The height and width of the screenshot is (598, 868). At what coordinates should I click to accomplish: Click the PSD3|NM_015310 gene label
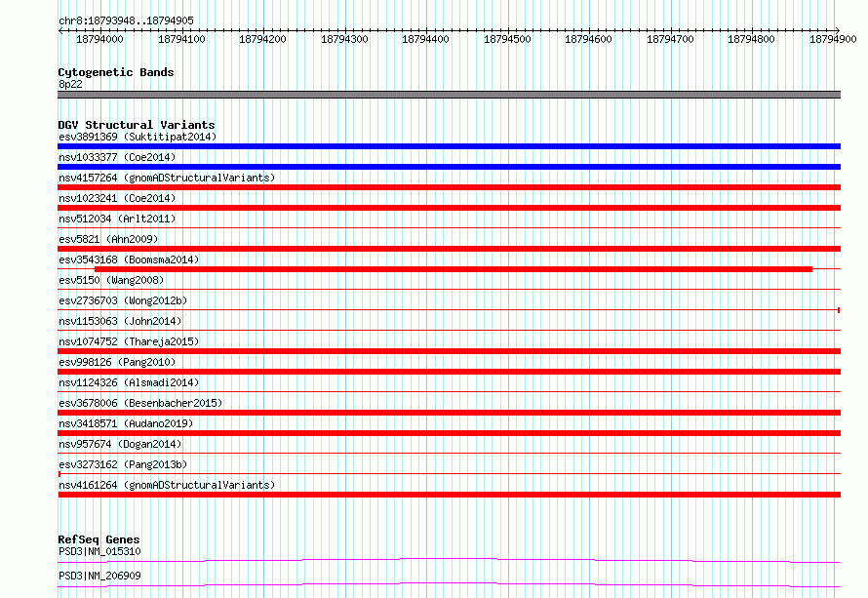point(99,551)
